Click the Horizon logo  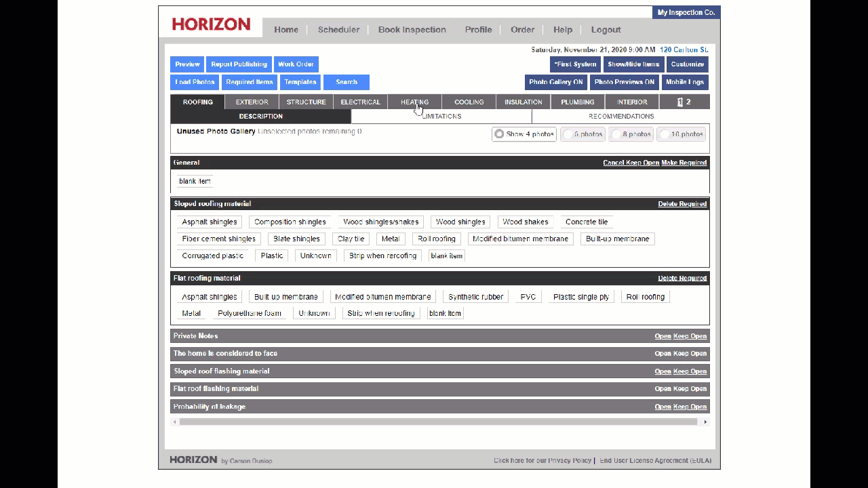pyautogui.click(x=211, y=25)
